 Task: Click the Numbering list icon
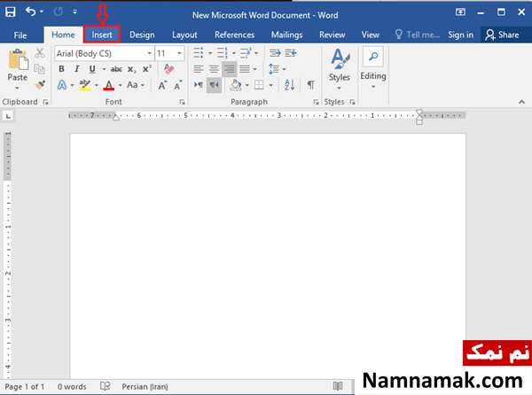point(223,53)
